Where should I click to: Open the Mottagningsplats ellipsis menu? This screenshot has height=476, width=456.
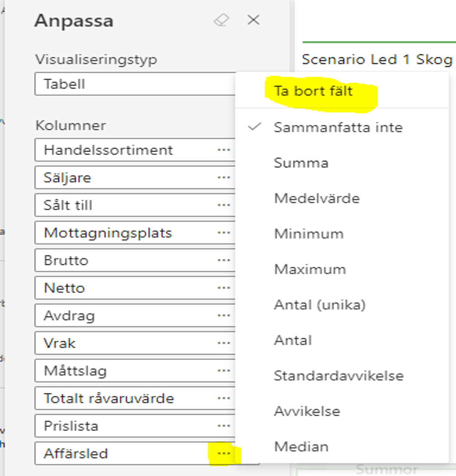click(x=224, y=233)
